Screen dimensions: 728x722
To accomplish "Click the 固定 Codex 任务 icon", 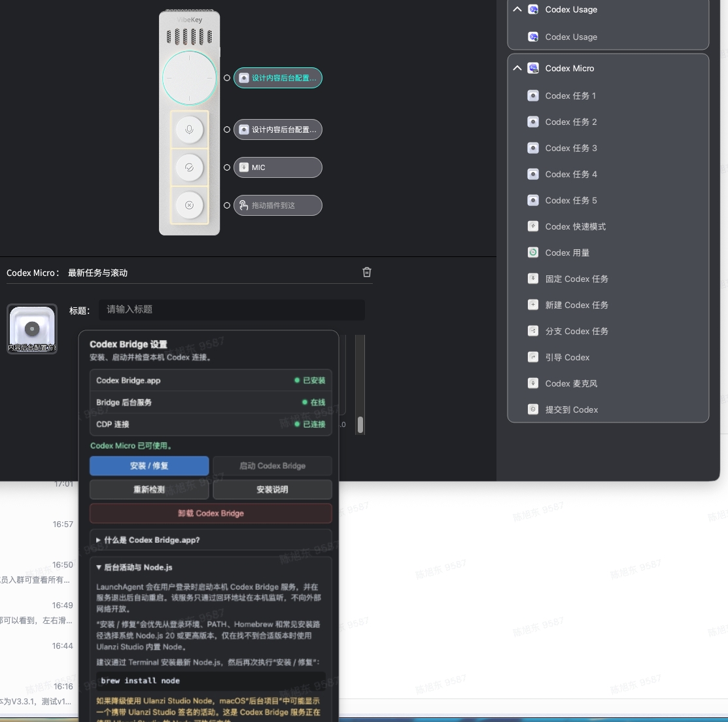I will pyautogui.click(x=533, y=279).
